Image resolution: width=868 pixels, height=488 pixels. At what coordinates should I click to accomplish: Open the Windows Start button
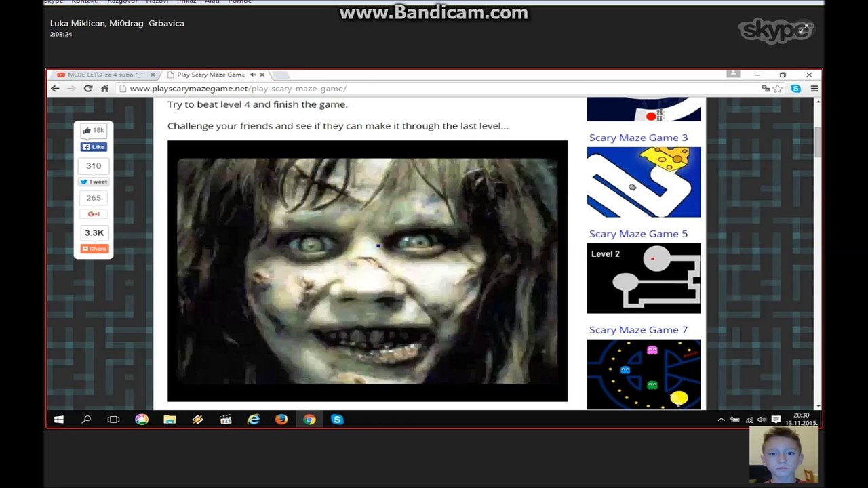(59, 420)
